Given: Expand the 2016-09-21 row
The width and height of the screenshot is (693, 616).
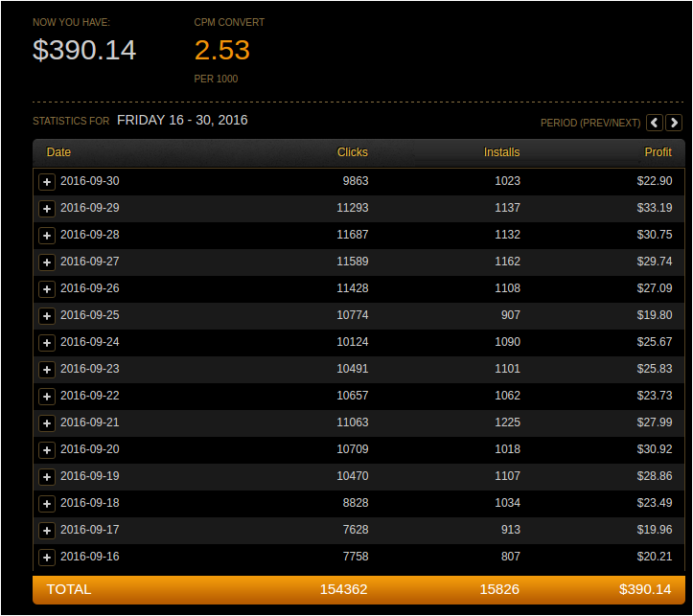Looking at the screenshot, I should coord(47,423).
